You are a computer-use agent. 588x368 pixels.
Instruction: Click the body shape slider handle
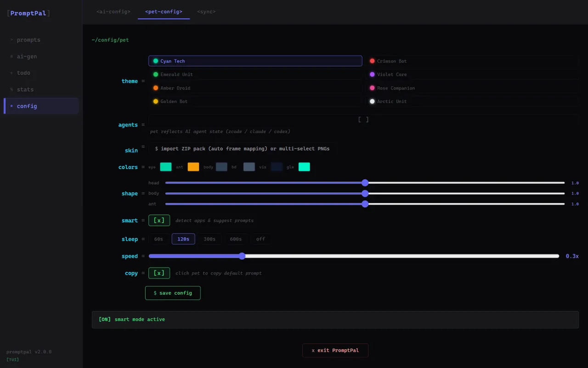[x=365, y=193]
